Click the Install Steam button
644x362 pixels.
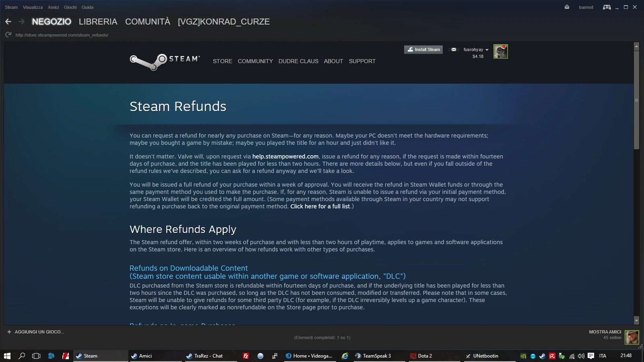pyautogui.click(x=423, y=49)
